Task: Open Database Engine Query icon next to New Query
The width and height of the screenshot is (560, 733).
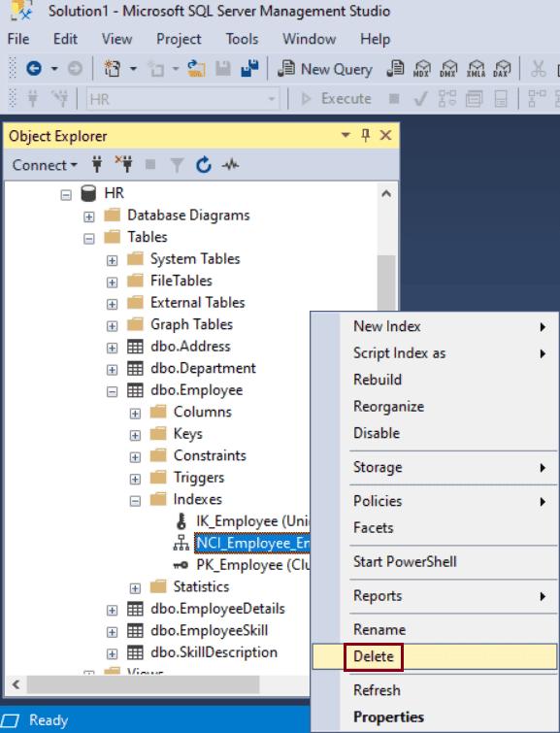Action: pyautogui.click(x=395, y=69)
